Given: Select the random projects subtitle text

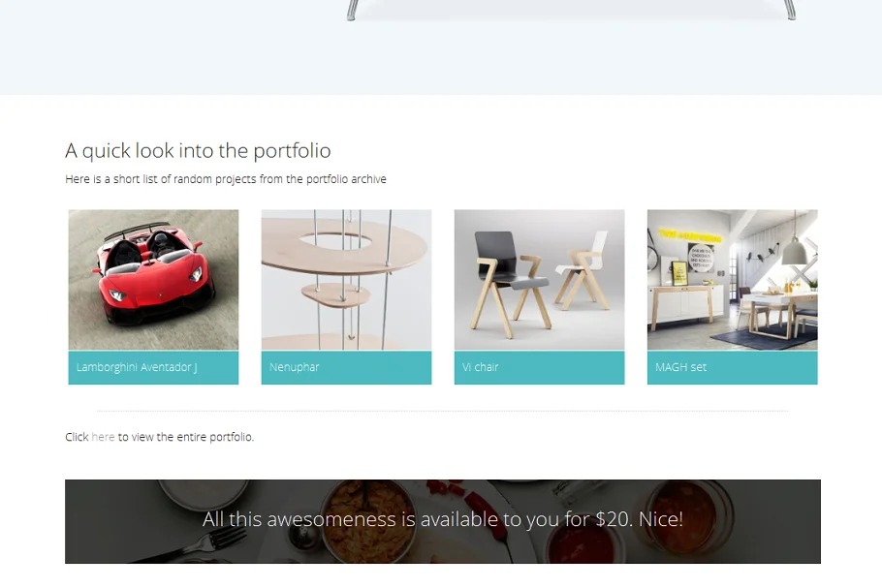Looking at the screenshot, I should [226, 179].
